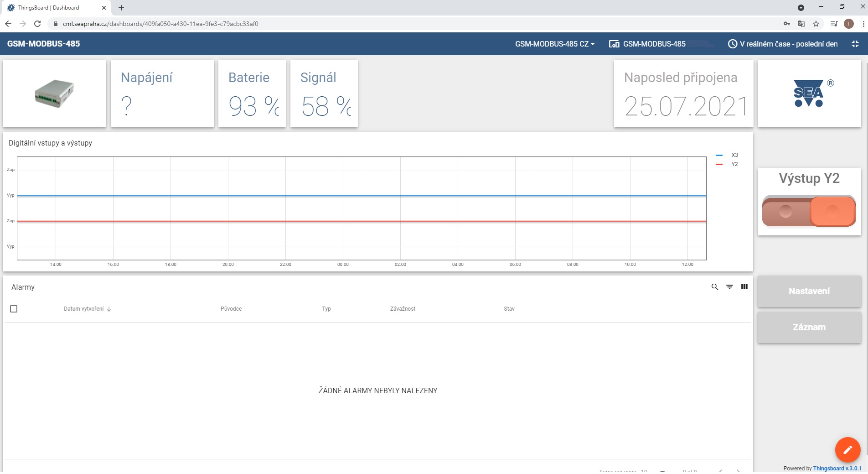Translate this page icon
This screenshot has width=868, height=474.
pos(801,24)
